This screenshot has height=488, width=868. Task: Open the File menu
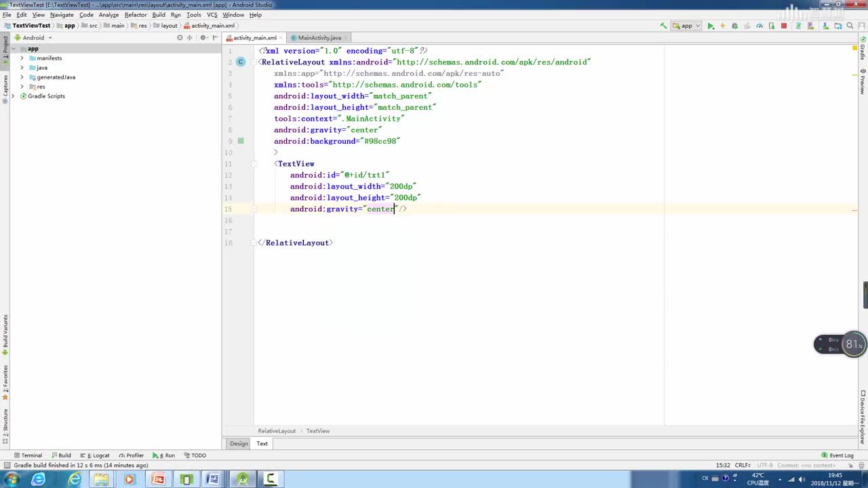[7, 14]
